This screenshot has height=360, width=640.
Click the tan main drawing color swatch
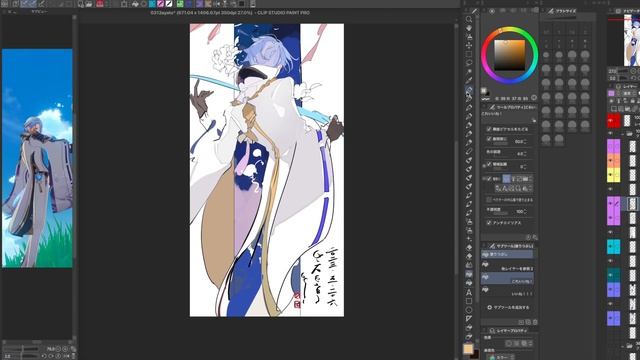pyautogui.click(x=468, y=349)
